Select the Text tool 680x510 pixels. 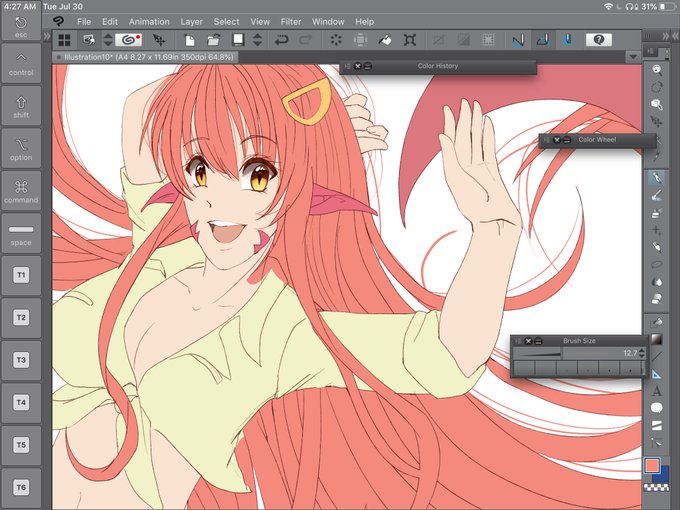tap(657, 391)
